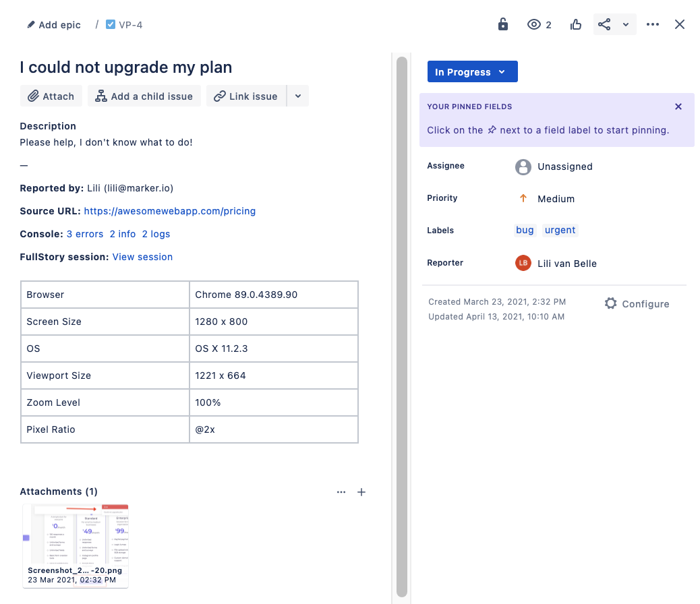Open the Configure gear icon
This screenshot has height=604, width=700.
tap(610, 303)
